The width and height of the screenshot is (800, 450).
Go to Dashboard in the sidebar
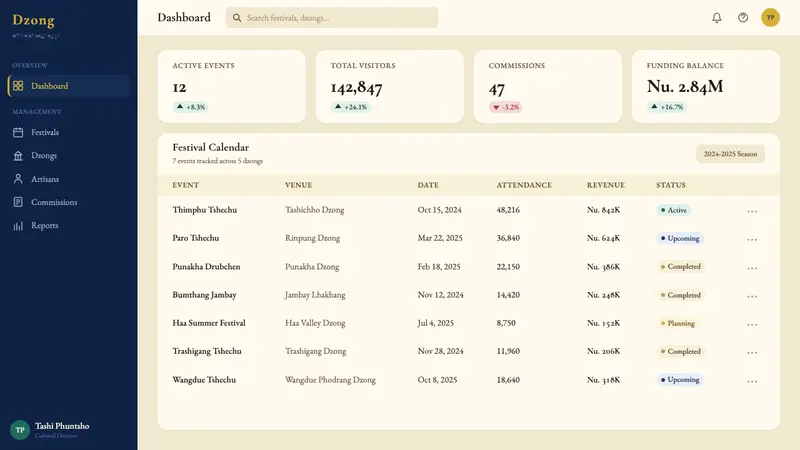[69, 86]
